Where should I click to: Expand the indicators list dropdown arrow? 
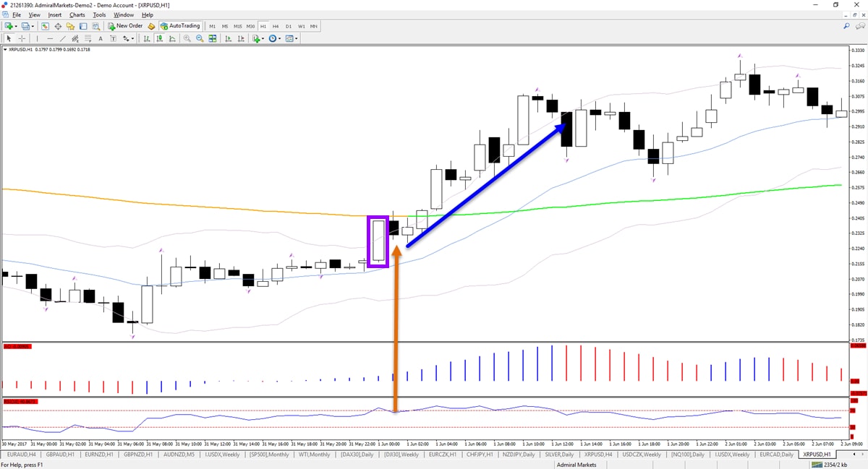click(263, 38)
